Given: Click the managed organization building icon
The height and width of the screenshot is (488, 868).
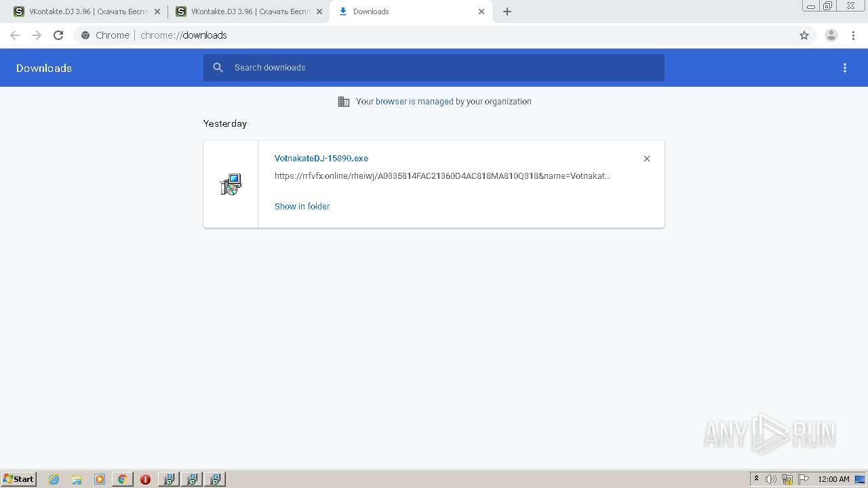Looking at the screenshot, I should click(x=344, y=102).
